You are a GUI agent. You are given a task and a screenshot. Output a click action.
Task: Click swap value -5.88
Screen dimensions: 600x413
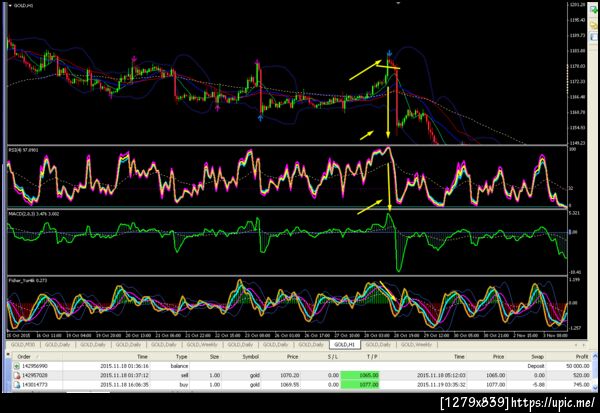click(538, 385)
